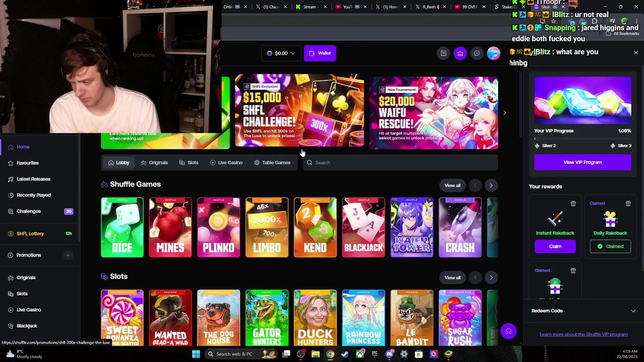
Task: Click the game Search field
Action: click(400, 162)
